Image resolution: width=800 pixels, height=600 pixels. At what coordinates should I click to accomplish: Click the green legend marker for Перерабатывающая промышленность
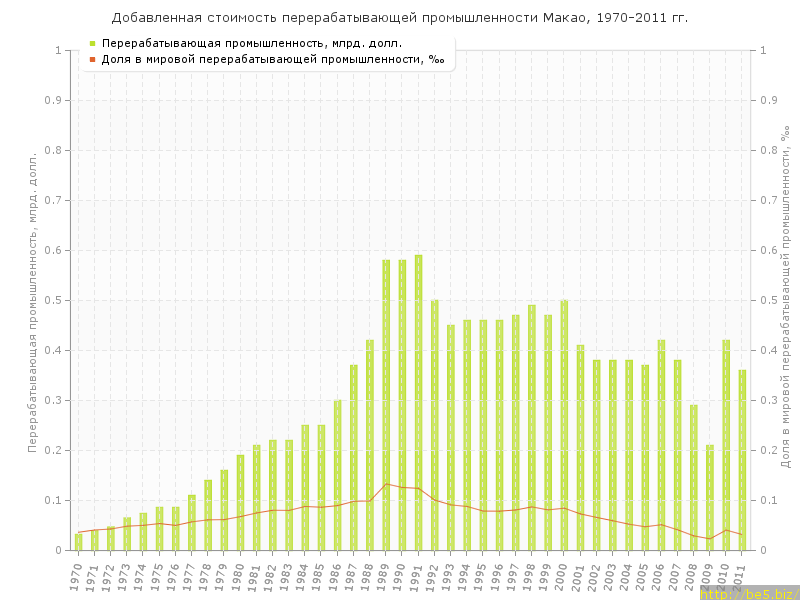click(x=92, y=44)
